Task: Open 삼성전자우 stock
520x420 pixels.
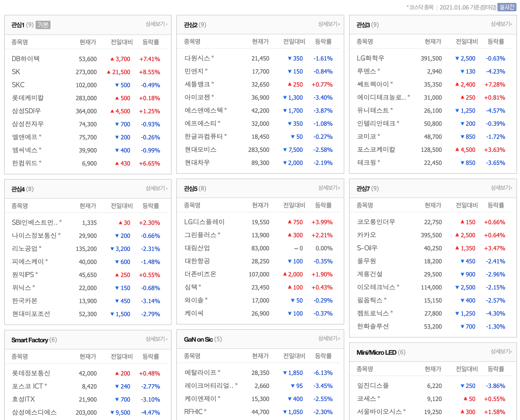Action: coord(28,124)
